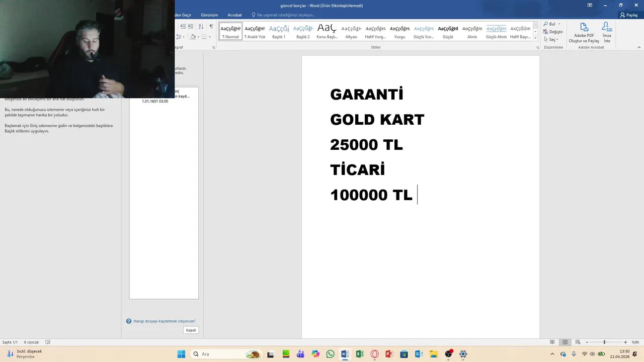Click the İmza İste icon
The height and width of the screenshot is (362, 644).
(x=607, y=33)
